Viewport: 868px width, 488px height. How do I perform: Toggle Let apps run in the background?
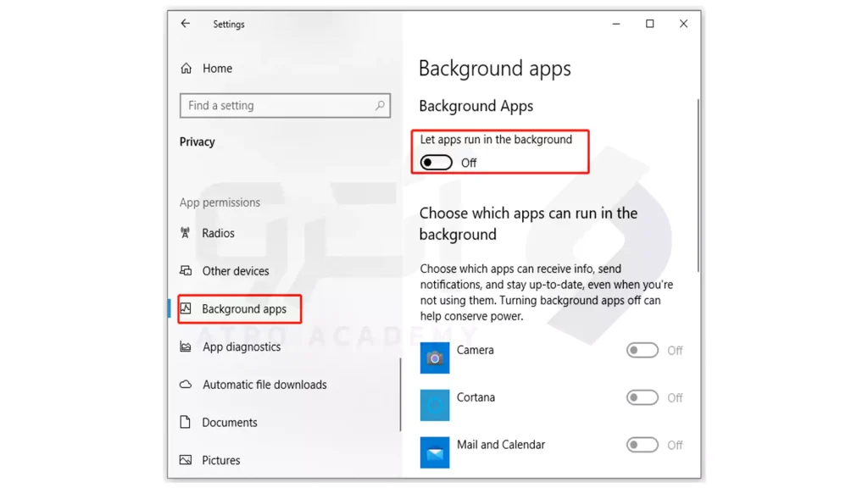click(x=437, y=163)
